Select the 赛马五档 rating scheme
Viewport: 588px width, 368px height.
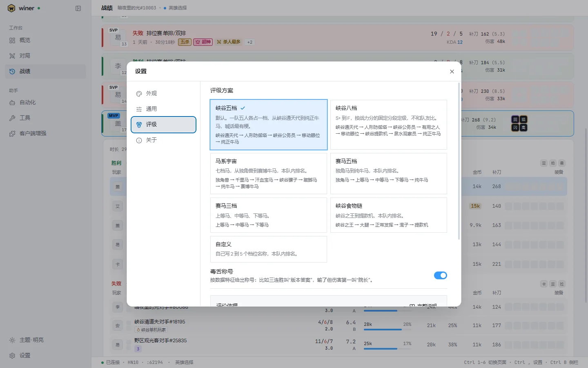(x=388, y=173)
